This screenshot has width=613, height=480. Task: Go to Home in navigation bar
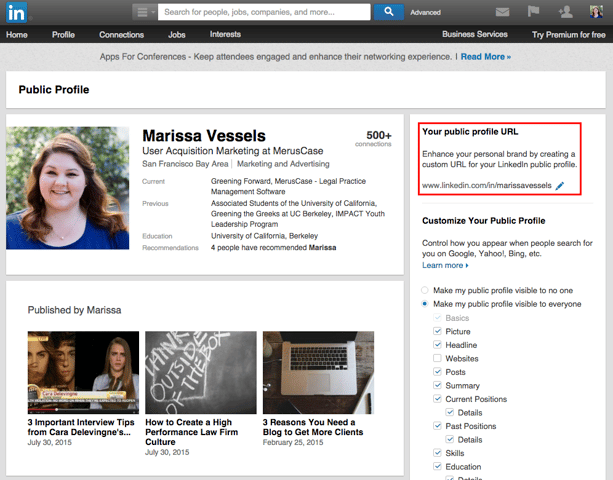16,35
